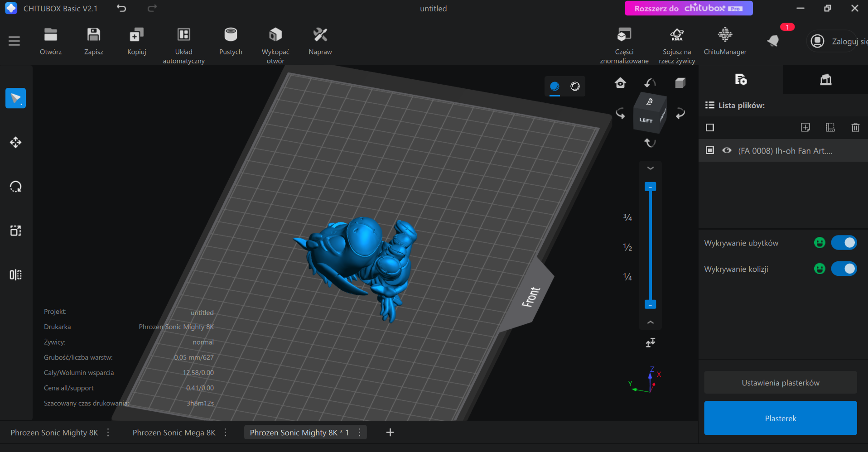Step layer slider up with bottom chevron
Image resolution: width=868 pixels, height=452 pixels.
click(650, 322)
